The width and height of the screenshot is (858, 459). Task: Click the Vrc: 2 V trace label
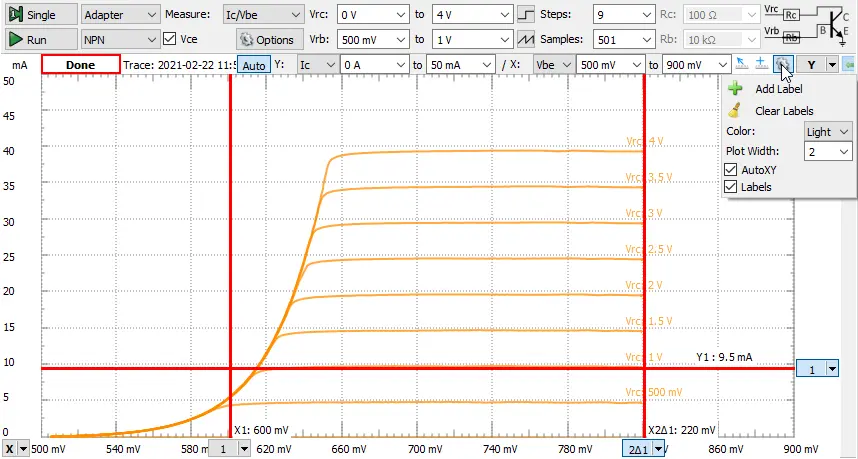tap(644, 285)
